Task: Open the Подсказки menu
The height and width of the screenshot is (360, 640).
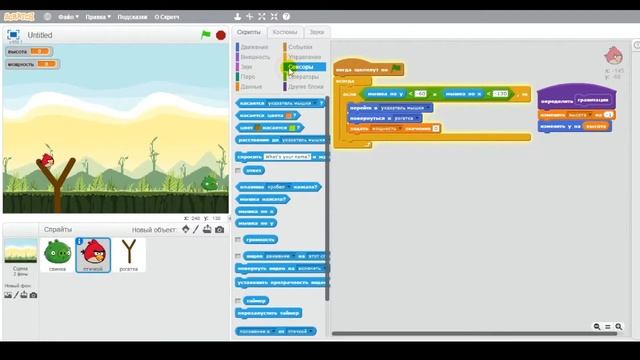Action: (x=132, y=17)
